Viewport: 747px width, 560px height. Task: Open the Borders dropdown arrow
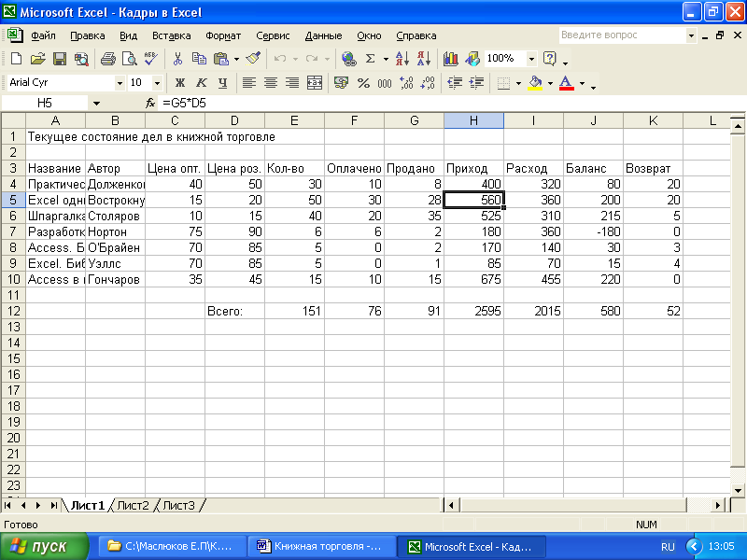[x=519, y=83]
